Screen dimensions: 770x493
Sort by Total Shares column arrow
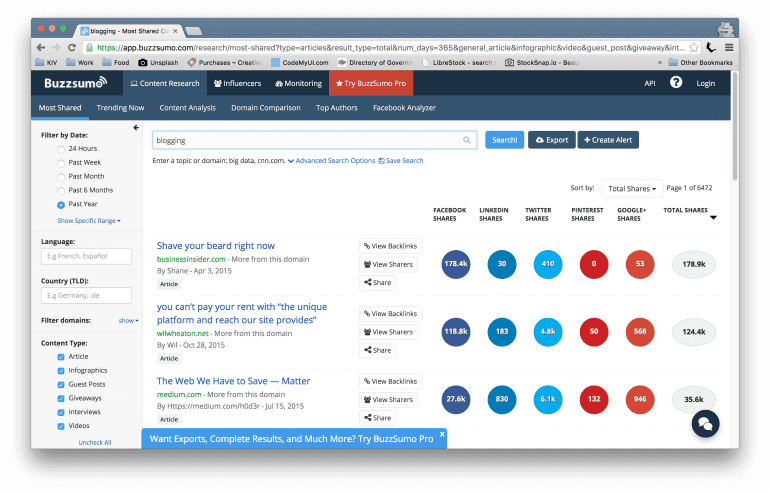[x=714, y=217]
